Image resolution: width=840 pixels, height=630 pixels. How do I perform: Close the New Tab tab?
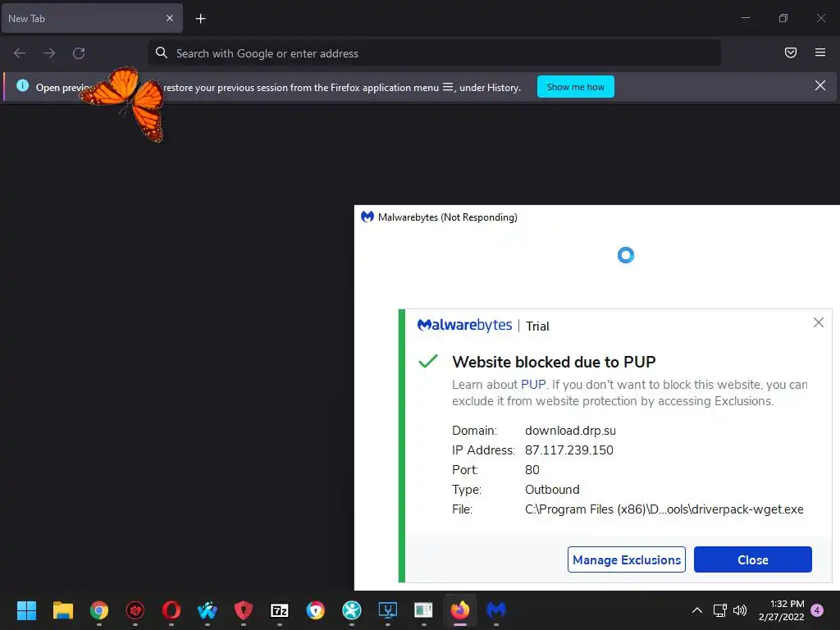(x=170, y=18)
